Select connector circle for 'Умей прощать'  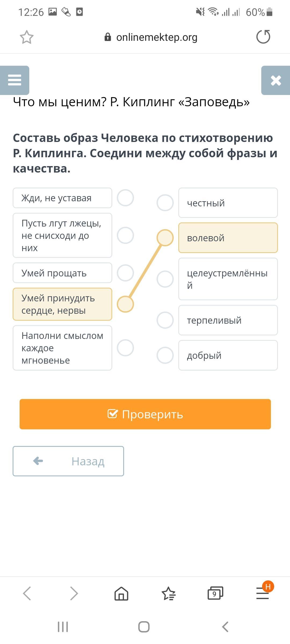125,273
